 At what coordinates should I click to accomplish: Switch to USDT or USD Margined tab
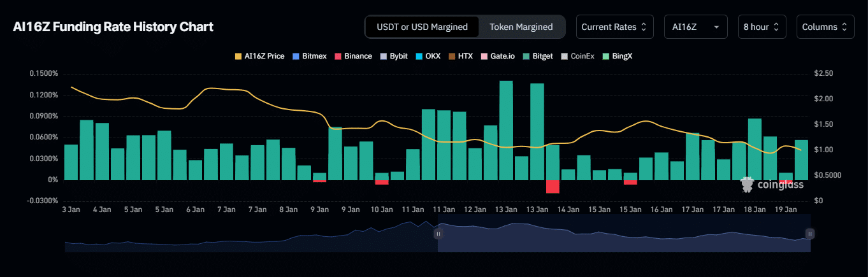(423, 27)
